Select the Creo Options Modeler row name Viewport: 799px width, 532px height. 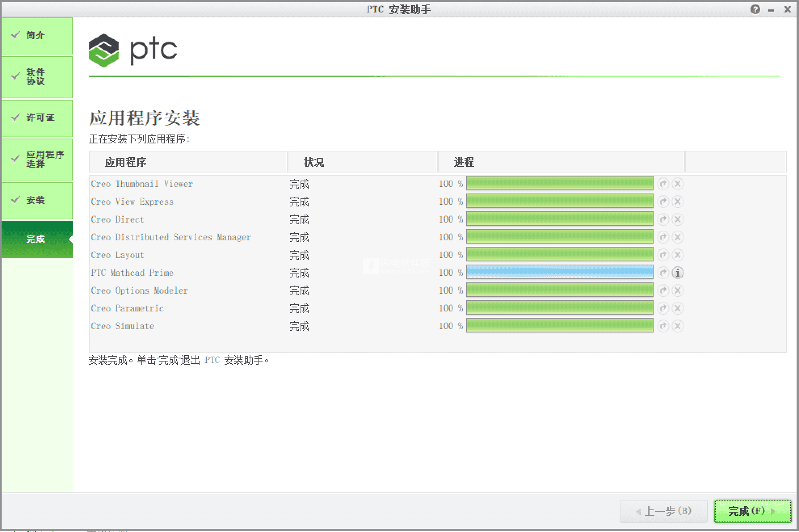(139, 290)
